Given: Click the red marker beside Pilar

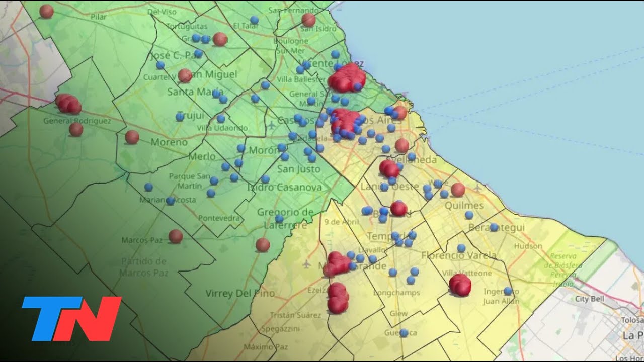Looking at the screenshot, I should tap(46, 11).
